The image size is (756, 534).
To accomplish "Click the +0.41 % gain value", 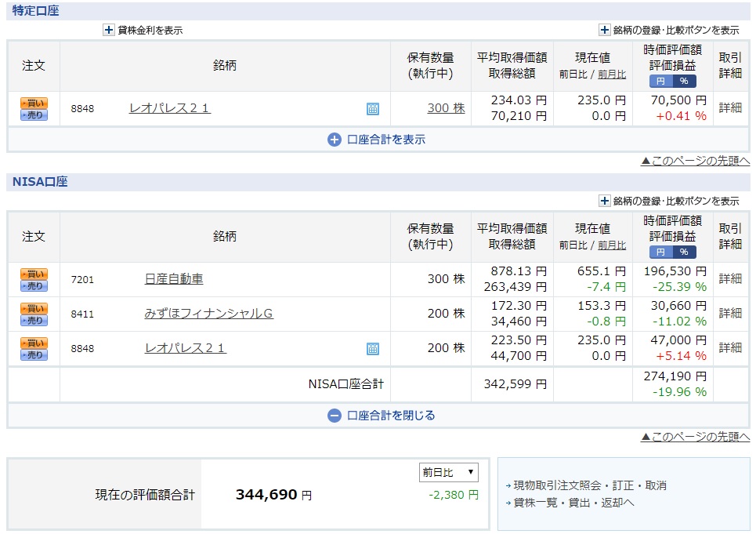I will (681, 116).
